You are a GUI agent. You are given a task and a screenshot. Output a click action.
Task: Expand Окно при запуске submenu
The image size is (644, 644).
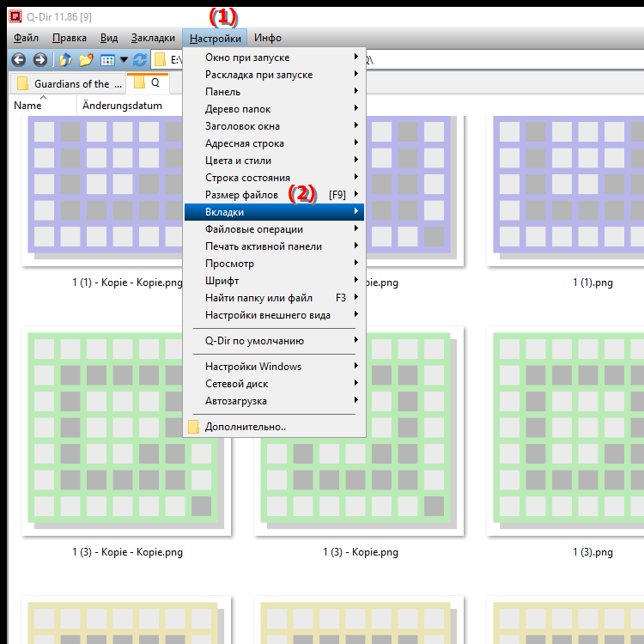coord(274,57)
